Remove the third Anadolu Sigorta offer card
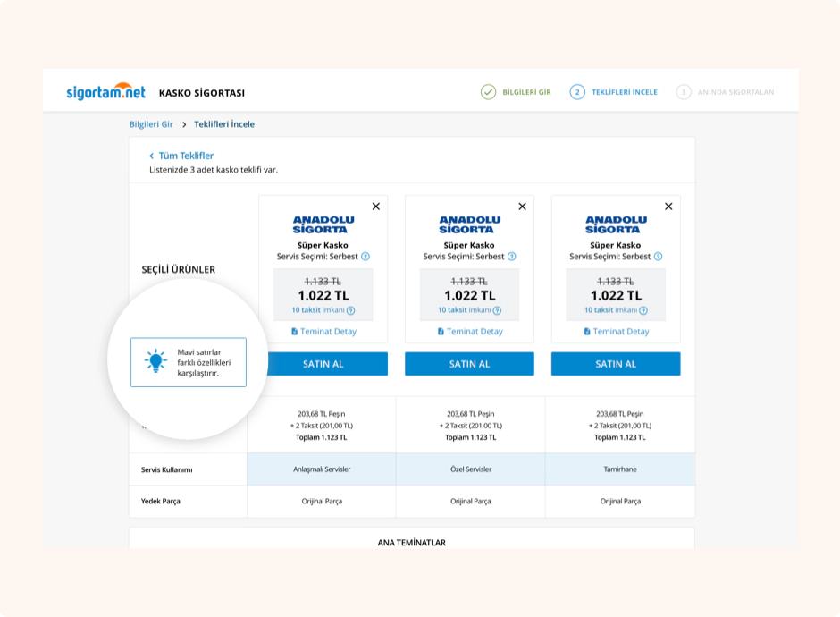Viewport: 840px width, 617px height. point(668,207)
